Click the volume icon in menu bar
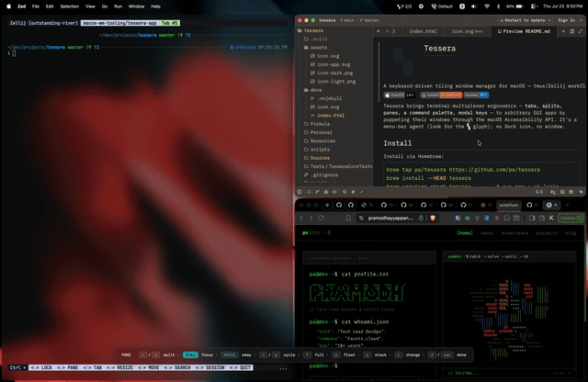Viewport: 588px width, 382px height. [x=474, y=6]
